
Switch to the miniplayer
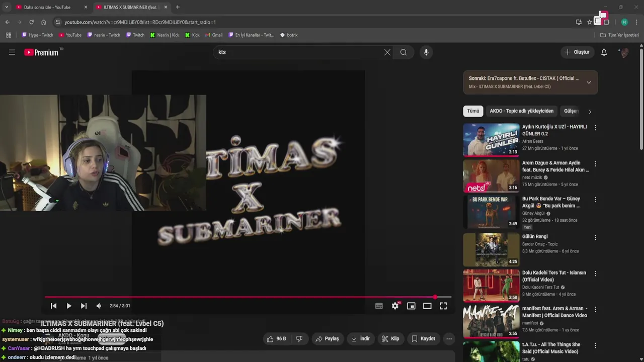pos(411,306)
